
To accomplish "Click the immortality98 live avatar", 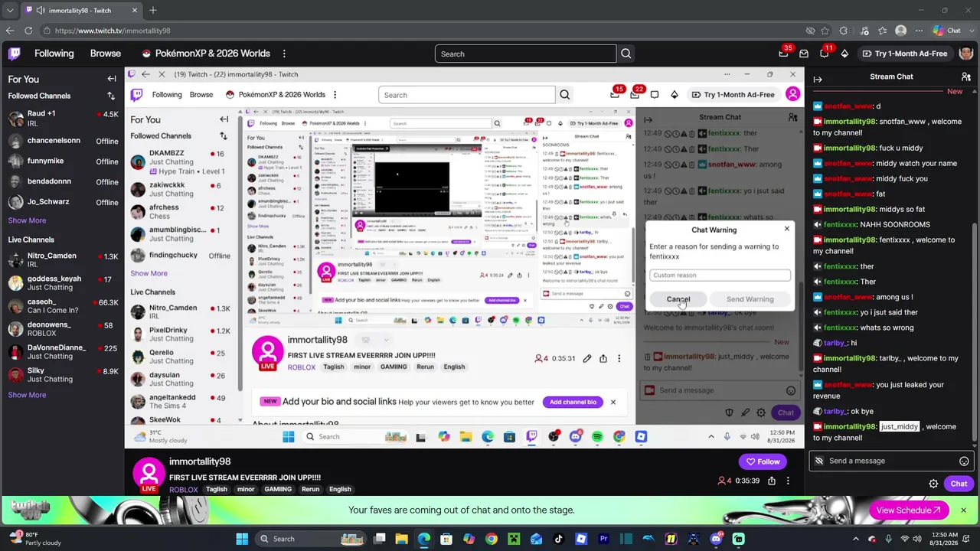I will pyautogui.click(x=149, y=474).
